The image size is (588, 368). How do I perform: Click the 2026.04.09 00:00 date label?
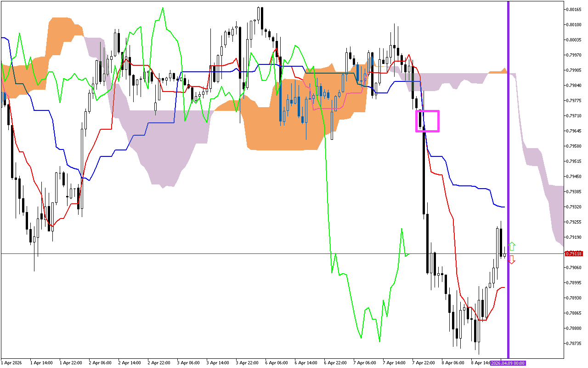[507, 363]
